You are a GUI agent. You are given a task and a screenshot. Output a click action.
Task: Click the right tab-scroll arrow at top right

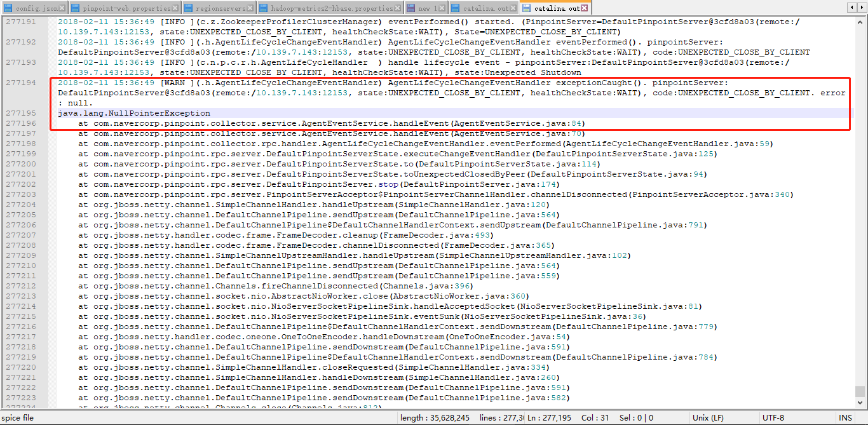(863, 6)
